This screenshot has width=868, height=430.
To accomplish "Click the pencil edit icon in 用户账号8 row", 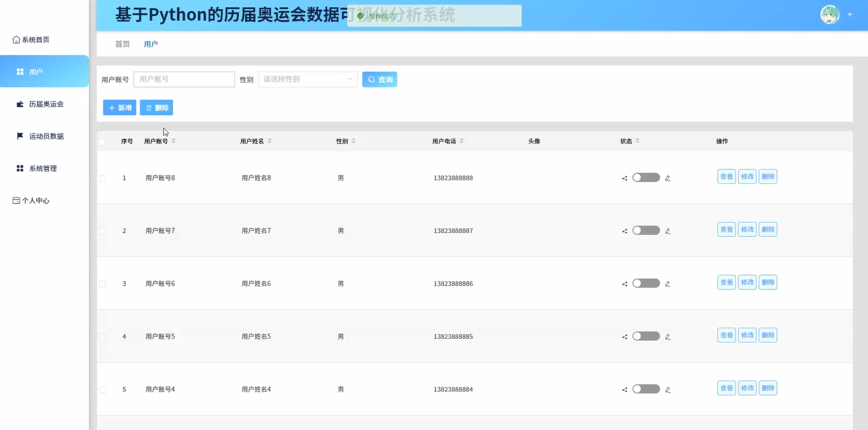I will click(668, 178).
